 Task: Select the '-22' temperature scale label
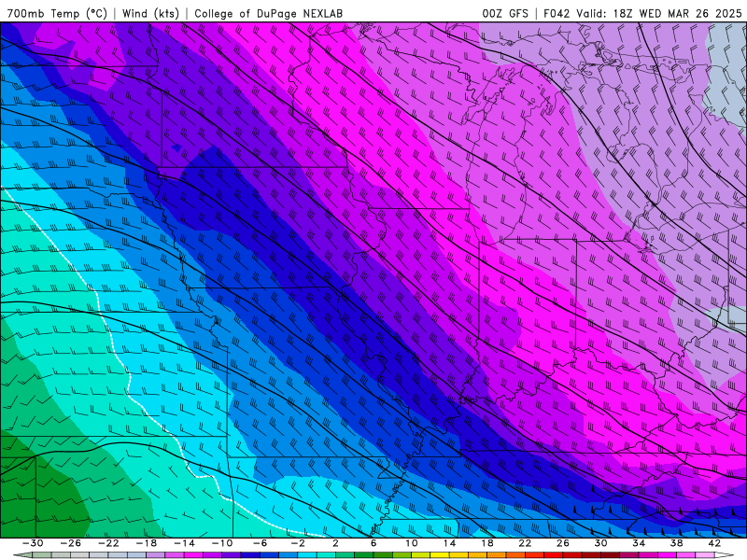pyautogui.click(x=108, y=543)
